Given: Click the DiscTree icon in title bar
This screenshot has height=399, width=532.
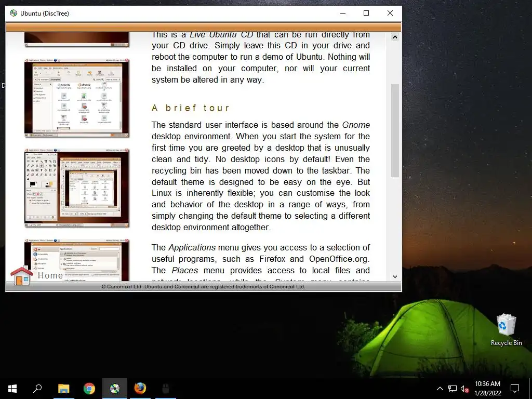Looking at the screenshot, I should (13, 13).
